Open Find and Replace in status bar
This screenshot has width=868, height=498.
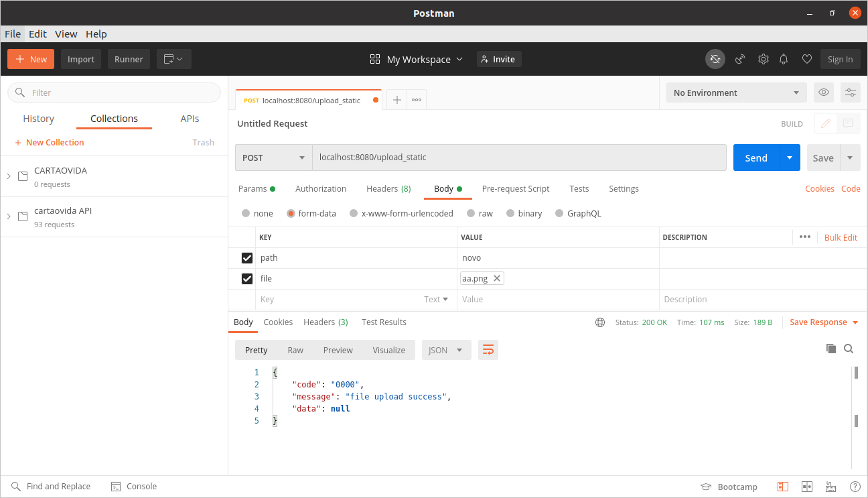(51, 487)
